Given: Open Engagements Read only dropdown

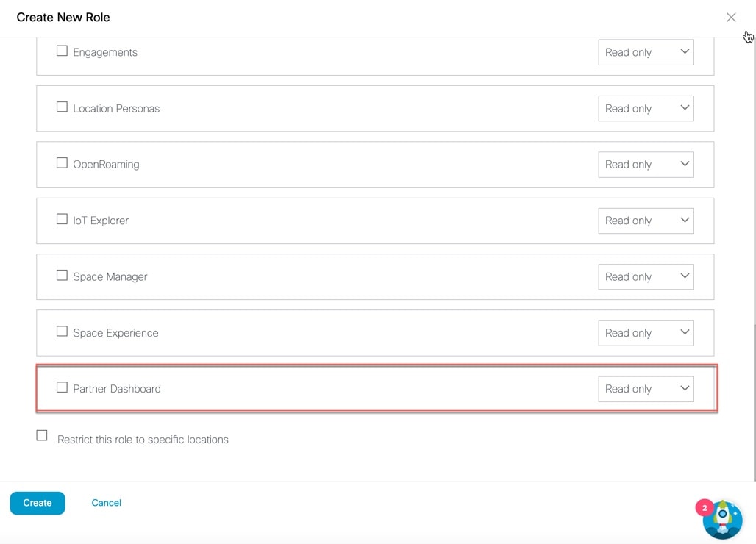Looking at the screenshot, I should coord(646,52).
